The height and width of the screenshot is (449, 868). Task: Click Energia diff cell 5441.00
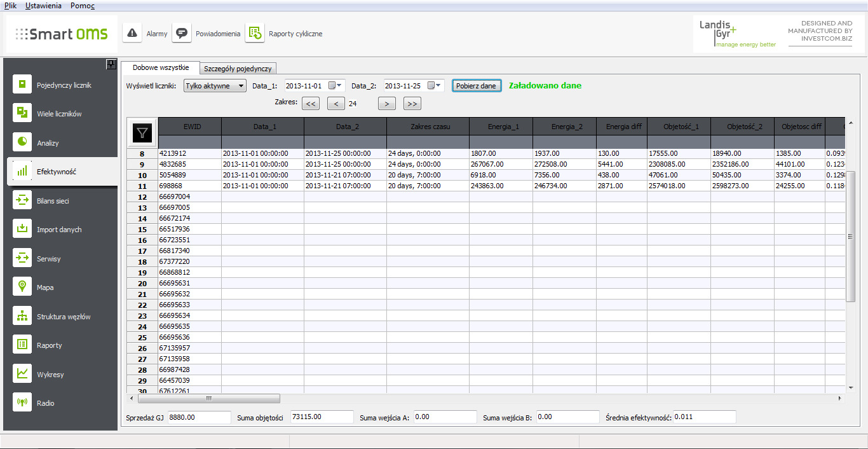(622, 164)
